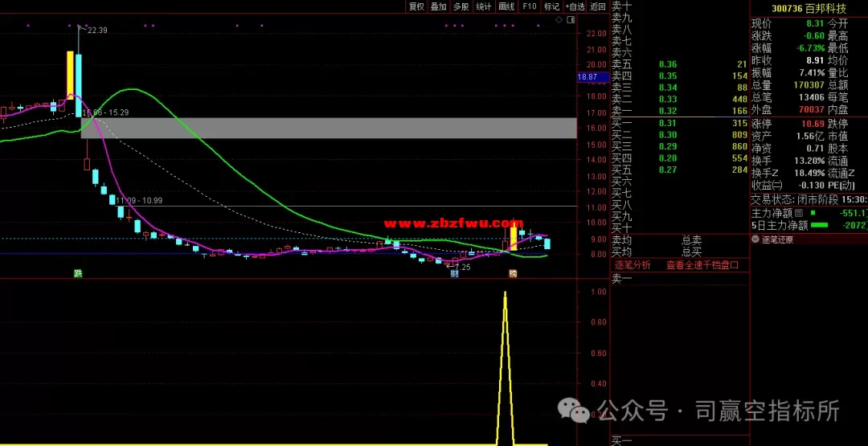The image size is (868, 446).
Task: Toggle 多股 multi-stock view
Action: click(x=461, y=6)
